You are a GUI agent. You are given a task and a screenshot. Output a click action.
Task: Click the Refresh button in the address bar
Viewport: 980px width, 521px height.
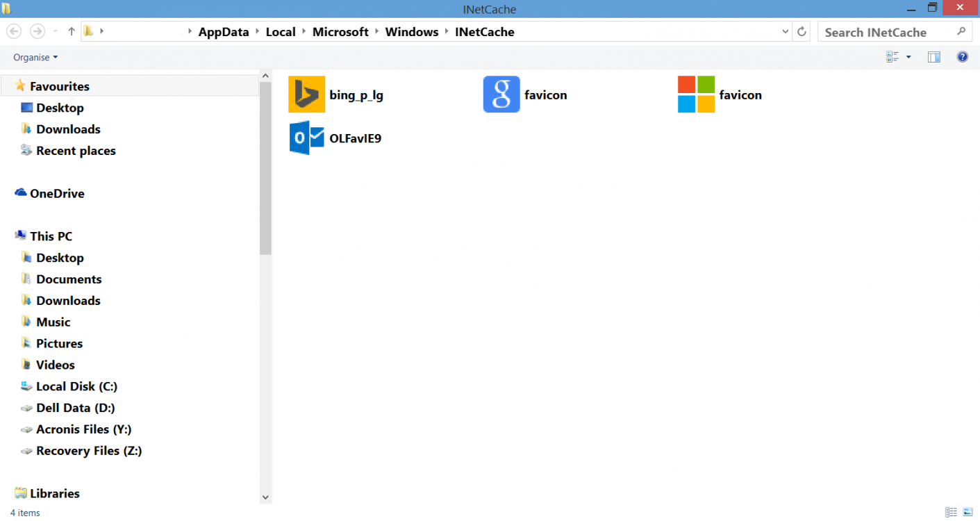tap(802, 31)
